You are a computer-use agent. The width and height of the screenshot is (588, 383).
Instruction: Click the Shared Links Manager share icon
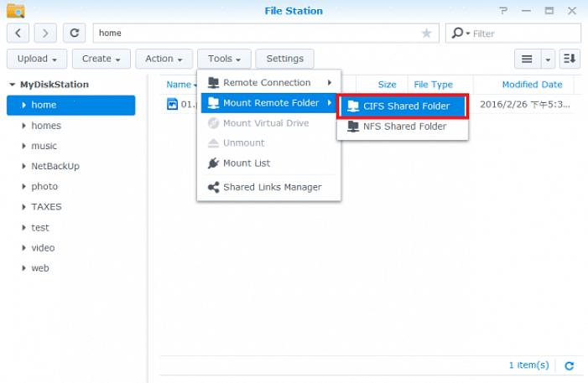click(213, 187)
